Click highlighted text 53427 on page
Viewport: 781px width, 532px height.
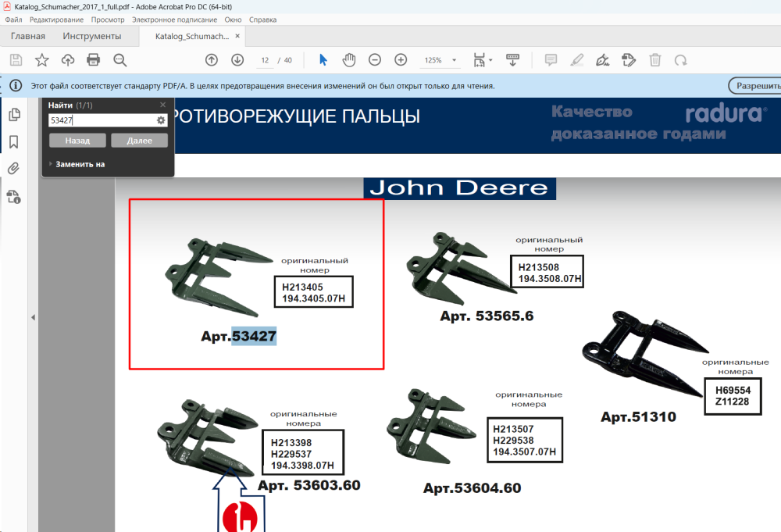254,336
